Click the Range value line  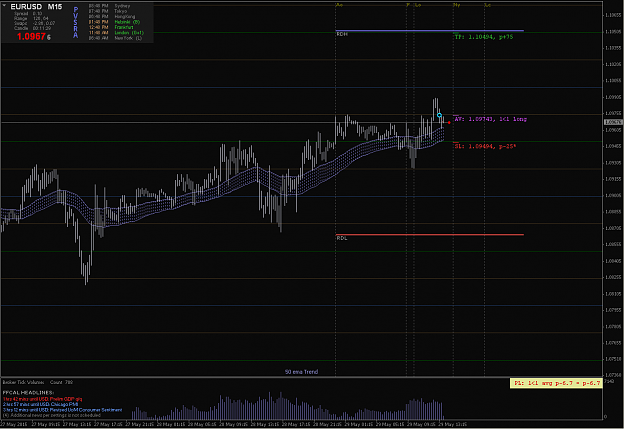[x=31, y=18]
